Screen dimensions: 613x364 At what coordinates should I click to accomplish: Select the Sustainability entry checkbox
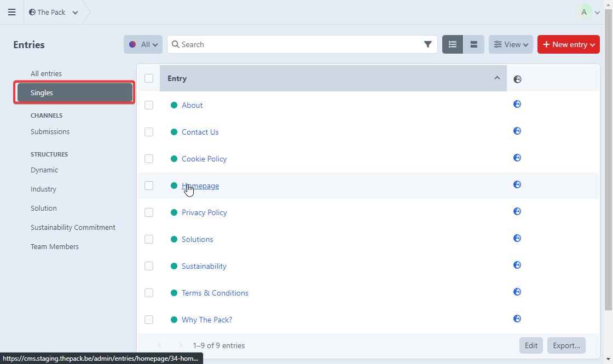(149, 266)
